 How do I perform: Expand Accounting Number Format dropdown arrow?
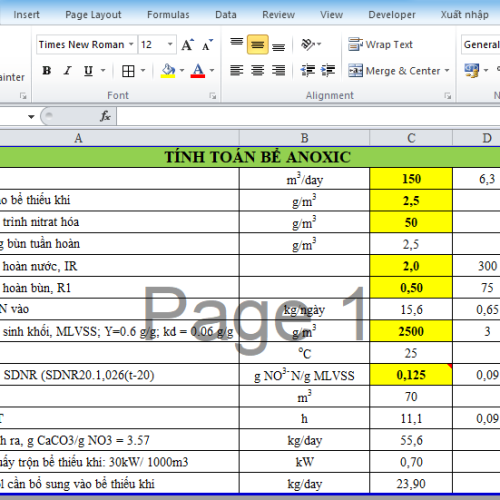(x=486, y=71)
